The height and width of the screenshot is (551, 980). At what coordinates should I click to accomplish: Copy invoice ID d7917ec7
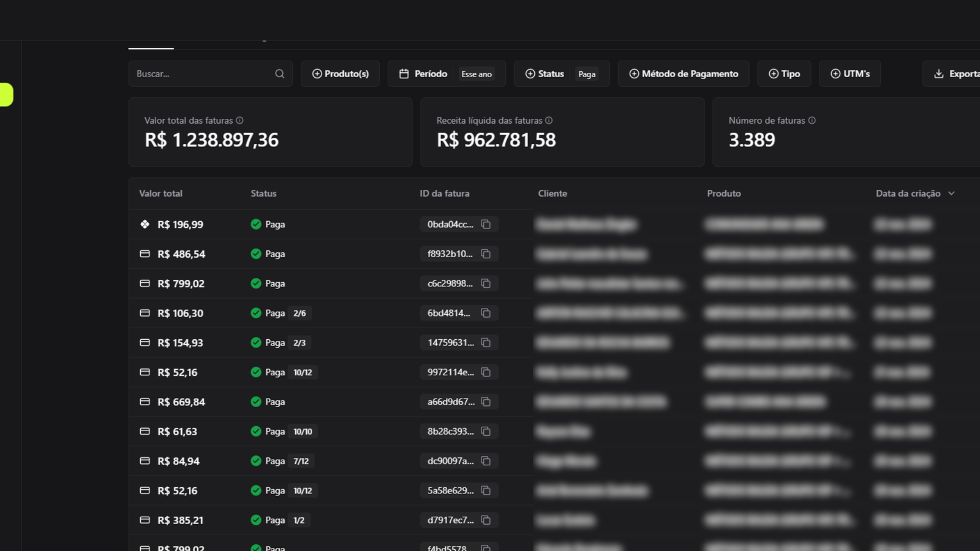pyautogui.click(x=486, y=520)
